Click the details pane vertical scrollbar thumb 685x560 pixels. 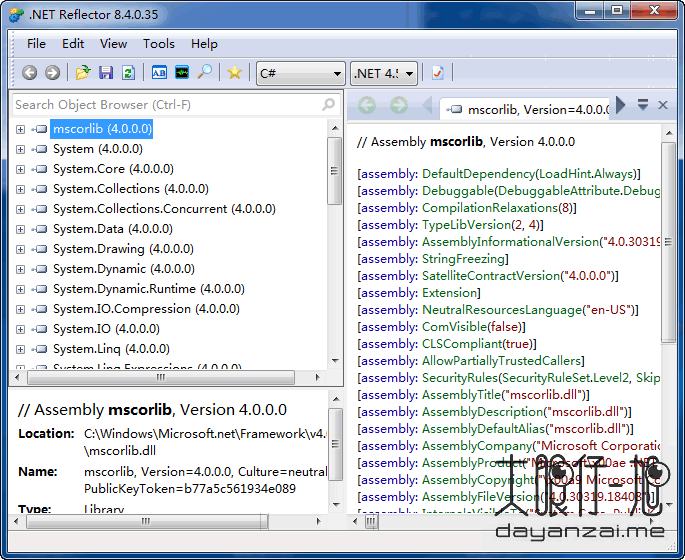335,444
